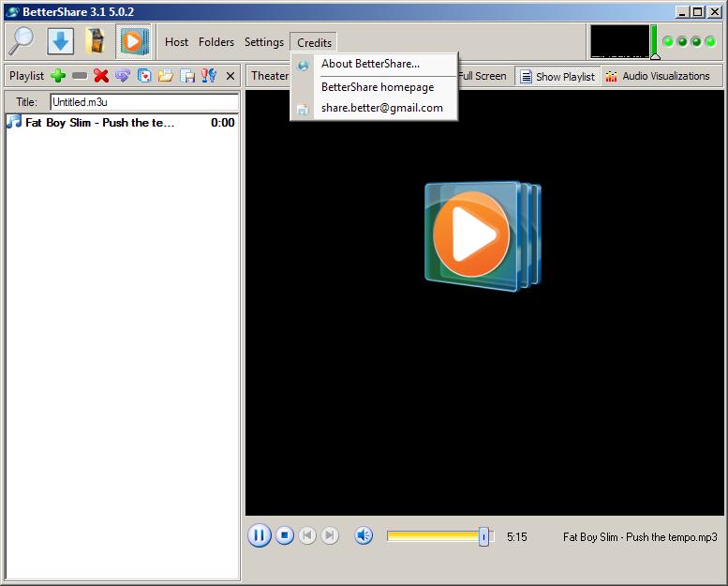This screenshot has width=728, height=586.
Task: Pause playback
Action: click(260, 535)
